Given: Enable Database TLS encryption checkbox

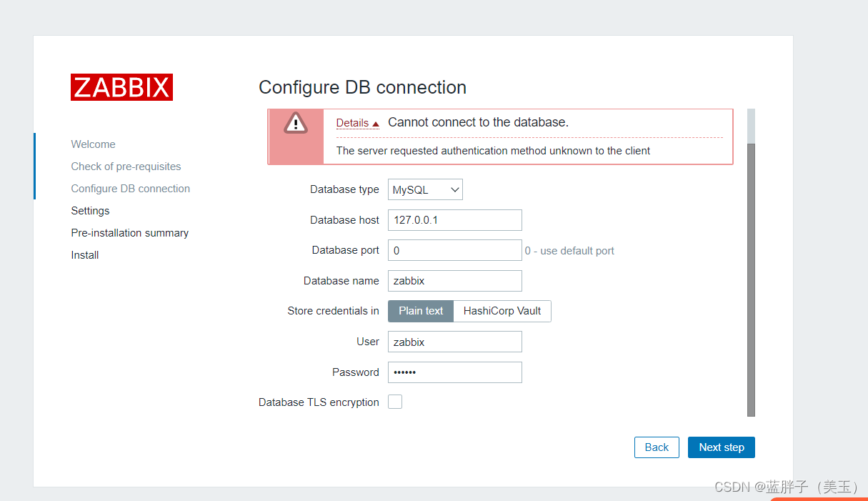Looking at the screenshot, I should pyautogui.click(x=395, y=402).
